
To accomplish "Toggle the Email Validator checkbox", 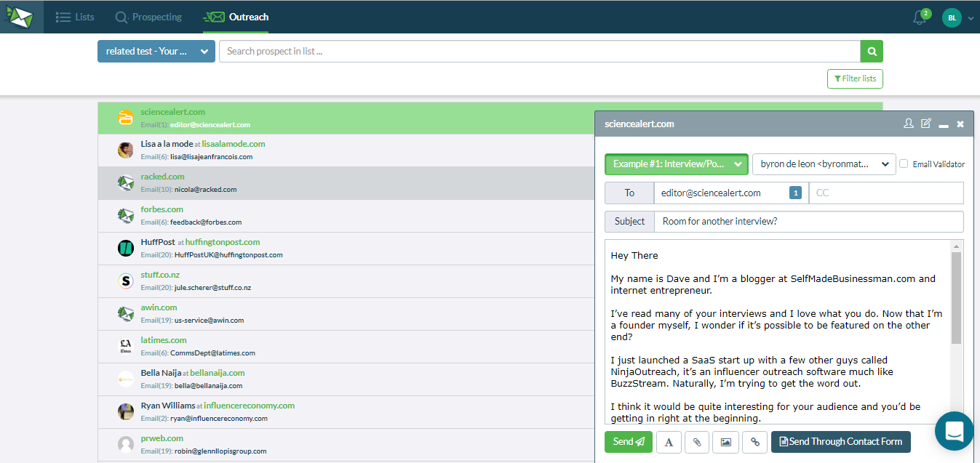I will (904, 164).
